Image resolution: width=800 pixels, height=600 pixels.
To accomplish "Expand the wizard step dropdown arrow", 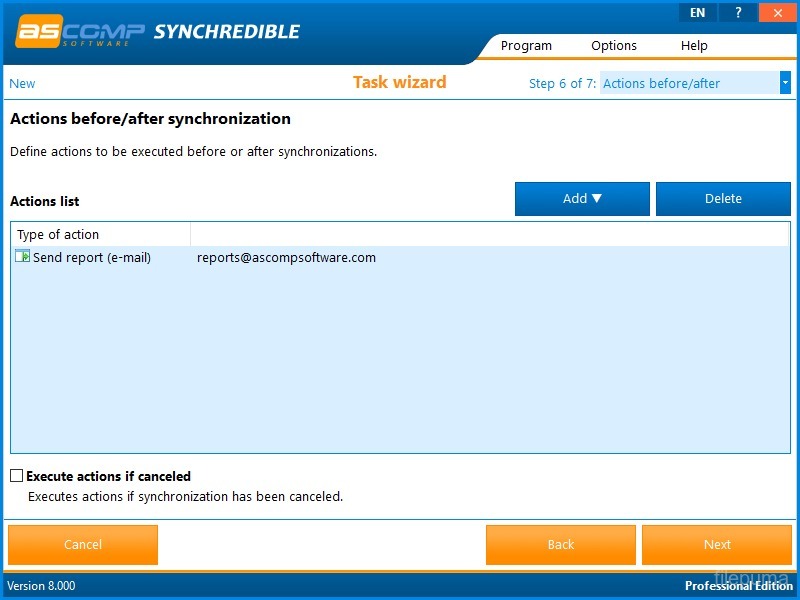I will pyautogui.click(x=785, y=83).
